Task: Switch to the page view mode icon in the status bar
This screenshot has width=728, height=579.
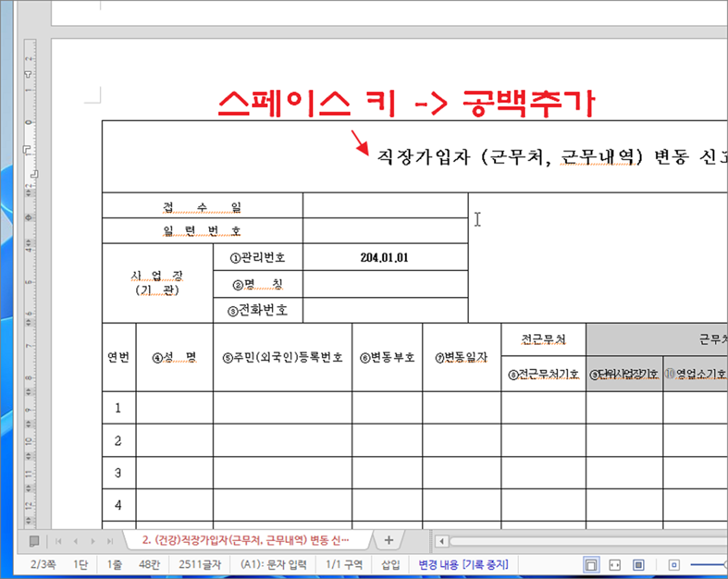Action: 591,564
